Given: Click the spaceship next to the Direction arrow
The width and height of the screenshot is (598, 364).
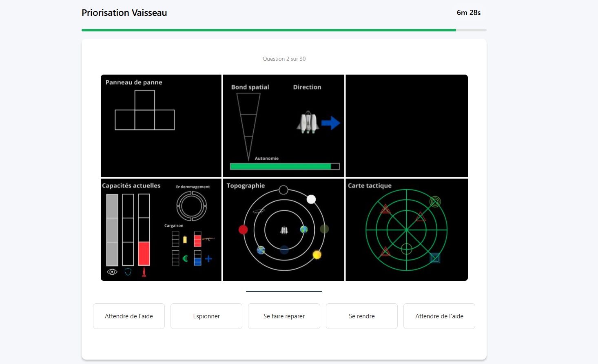Looking at the screenshot, I should point(308,122).
